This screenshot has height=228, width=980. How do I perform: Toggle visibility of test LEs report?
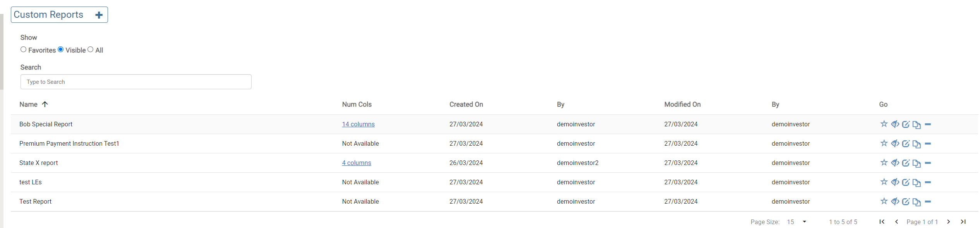895,182
